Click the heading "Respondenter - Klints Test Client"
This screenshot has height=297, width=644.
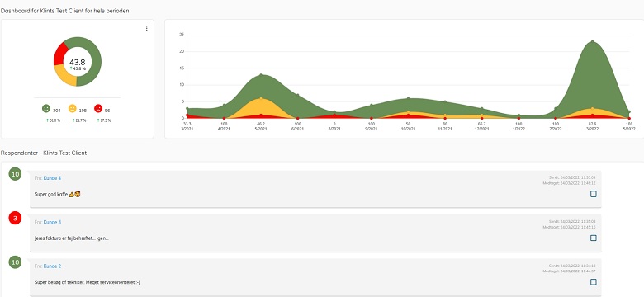[44, 153]
